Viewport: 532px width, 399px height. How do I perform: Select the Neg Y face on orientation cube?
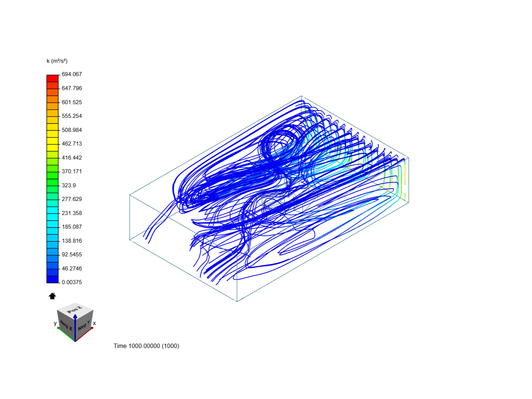click(x=84, y=325)
